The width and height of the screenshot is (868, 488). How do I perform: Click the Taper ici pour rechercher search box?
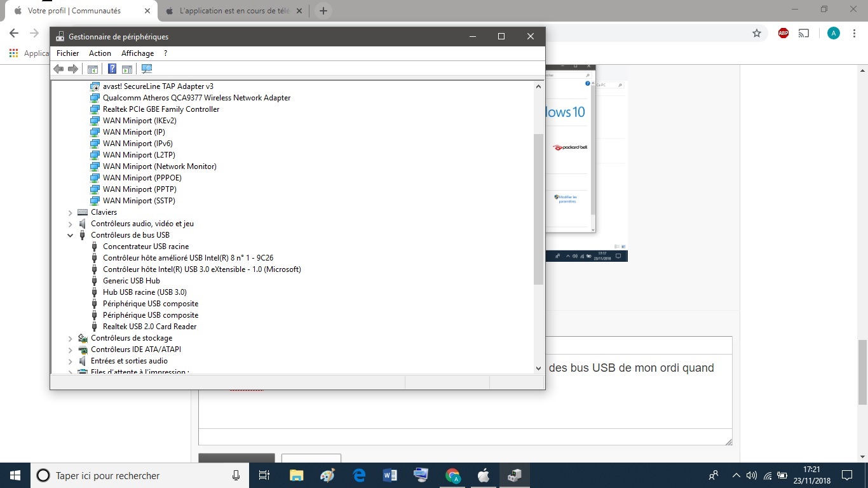click(x=140, y=475)
